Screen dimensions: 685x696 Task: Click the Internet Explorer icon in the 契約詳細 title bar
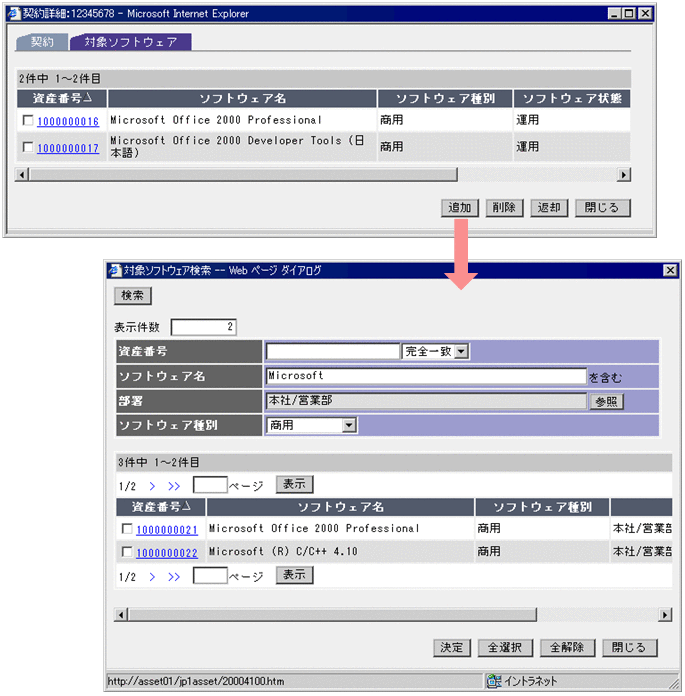point(14,13)
